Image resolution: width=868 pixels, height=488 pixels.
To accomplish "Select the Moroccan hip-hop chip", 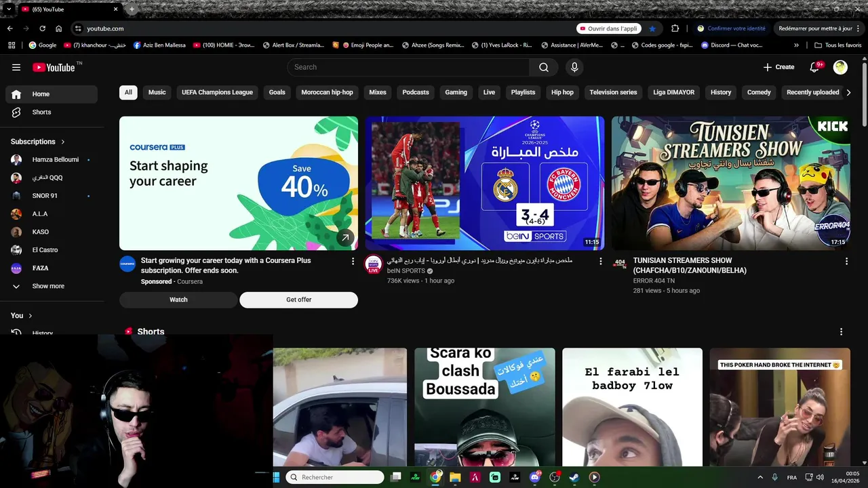I will click(x=327, y=92).
